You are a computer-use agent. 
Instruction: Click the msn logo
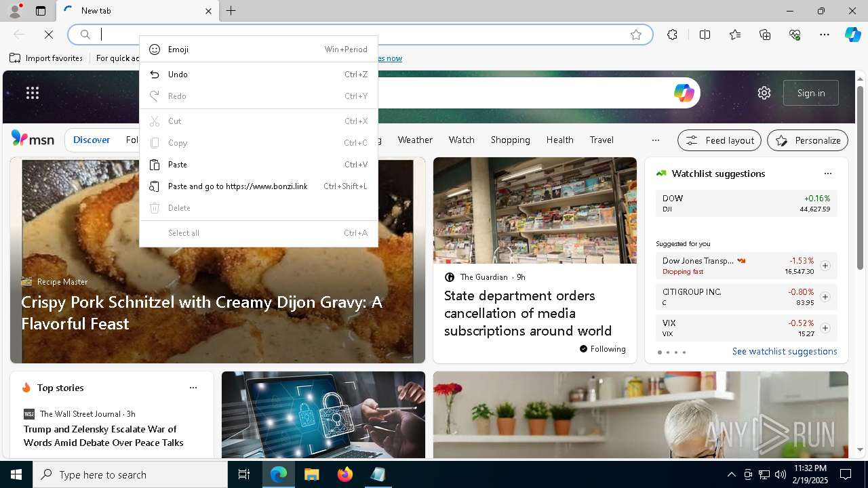33,139
